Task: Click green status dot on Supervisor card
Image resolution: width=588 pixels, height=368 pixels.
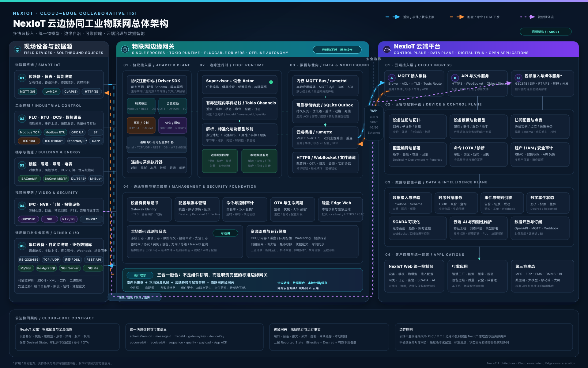Action: [x=271, y=82]
